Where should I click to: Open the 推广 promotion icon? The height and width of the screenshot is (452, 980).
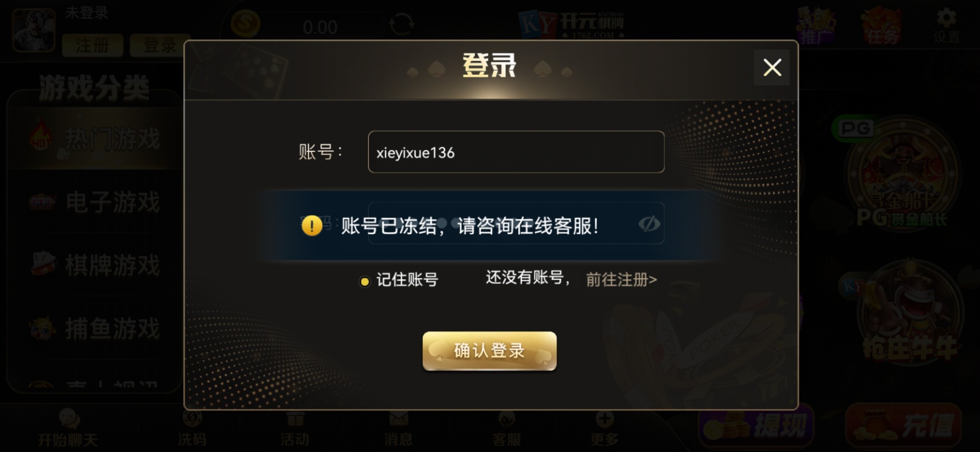click(x=815, y=26)
